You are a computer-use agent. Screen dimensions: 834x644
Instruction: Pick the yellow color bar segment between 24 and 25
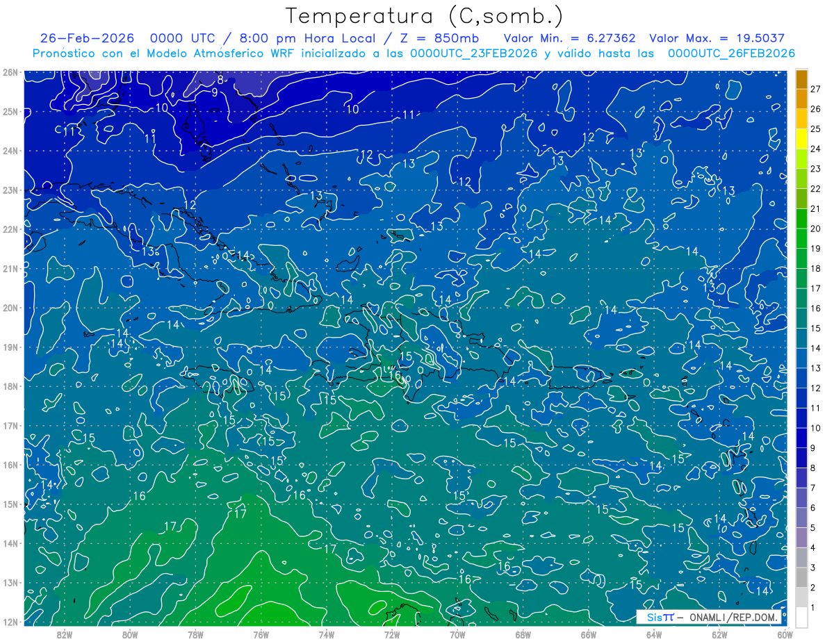click(801, 139)
